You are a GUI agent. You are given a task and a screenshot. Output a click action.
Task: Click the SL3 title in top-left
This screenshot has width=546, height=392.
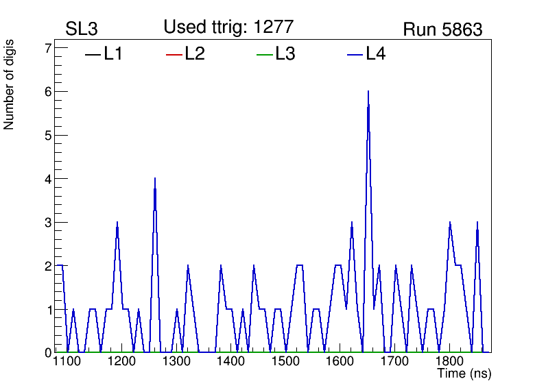point(82,29)
